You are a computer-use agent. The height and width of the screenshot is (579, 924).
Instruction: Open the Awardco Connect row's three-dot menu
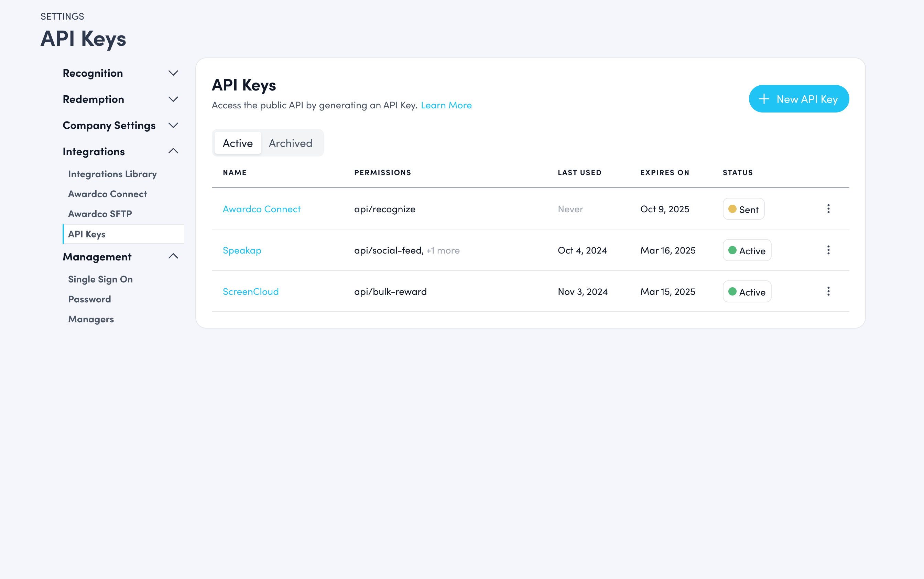click(828, 209)
